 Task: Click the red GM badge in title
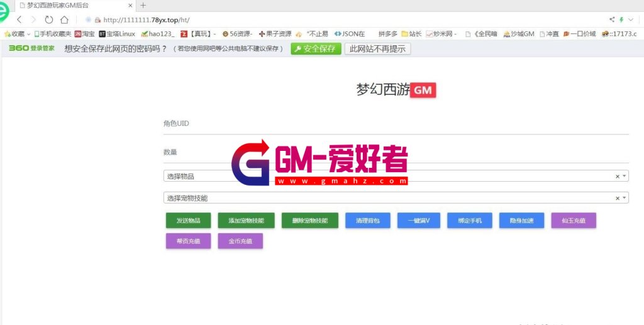[x=423, y=90]
